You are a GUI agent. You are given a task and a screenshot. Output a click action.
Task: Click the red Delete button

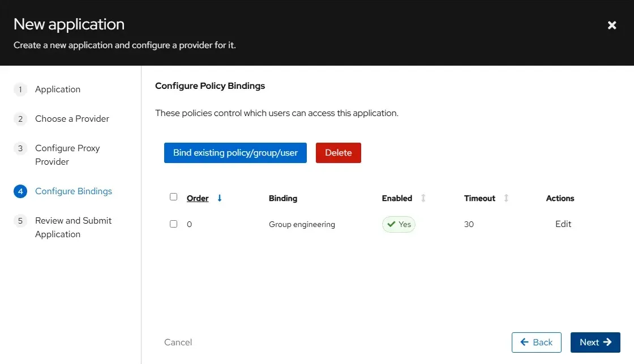(339, 153)
